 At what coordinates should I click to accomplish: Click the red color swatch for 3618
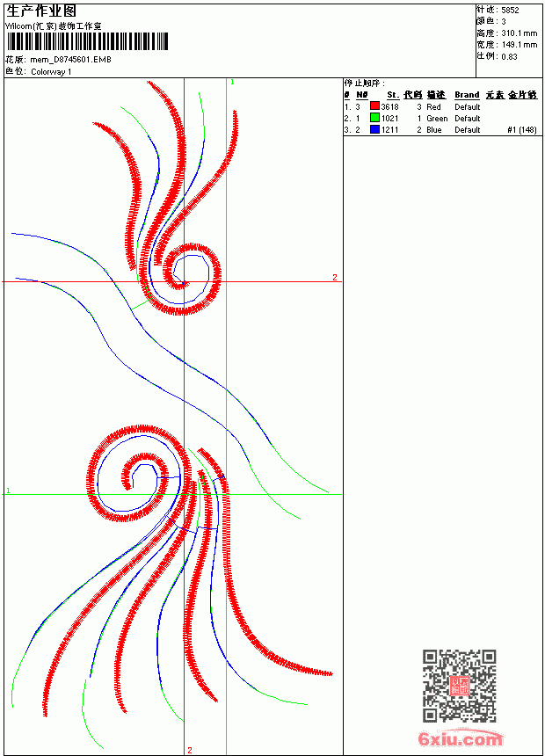(x=374, y=106)
